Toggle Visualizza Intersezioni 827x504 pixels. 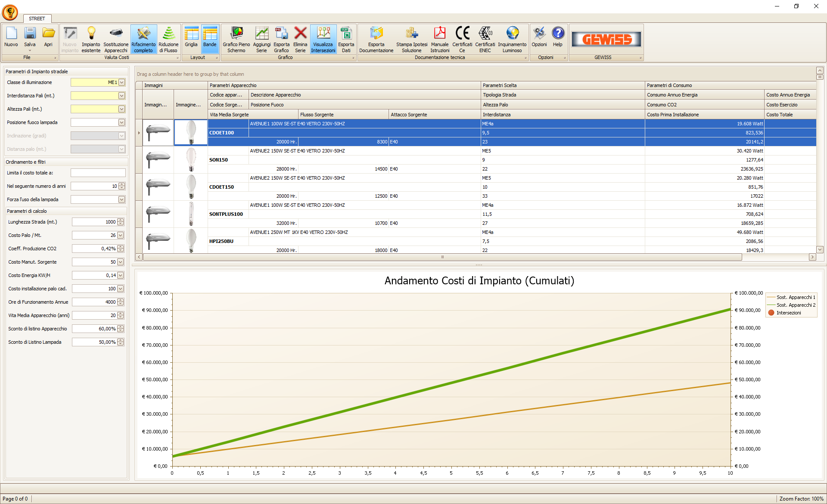click(323, 39)
